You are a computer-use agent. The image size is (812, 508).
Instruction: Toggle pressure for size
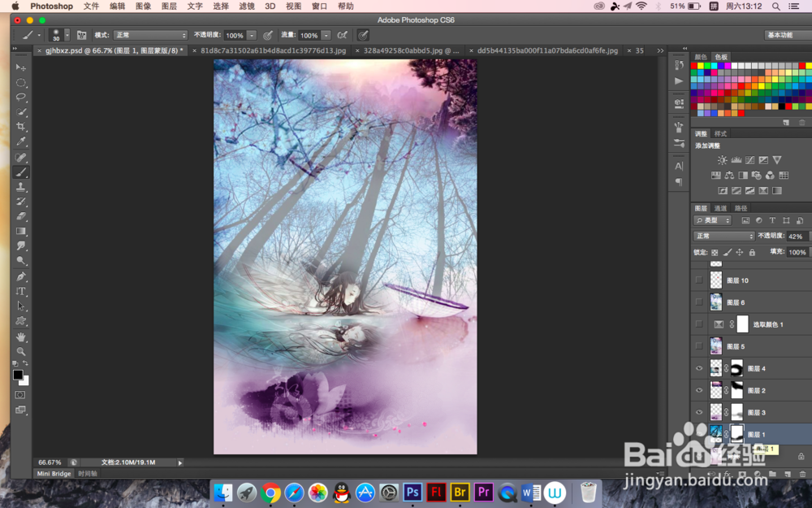click(363, 35)
